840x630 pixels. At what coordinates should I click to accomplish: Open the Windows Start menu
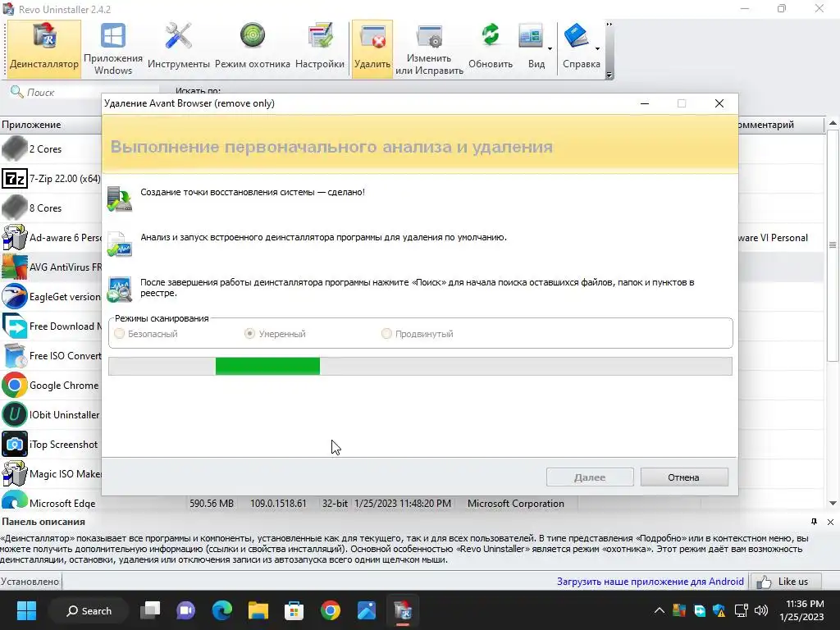(25, 610)
